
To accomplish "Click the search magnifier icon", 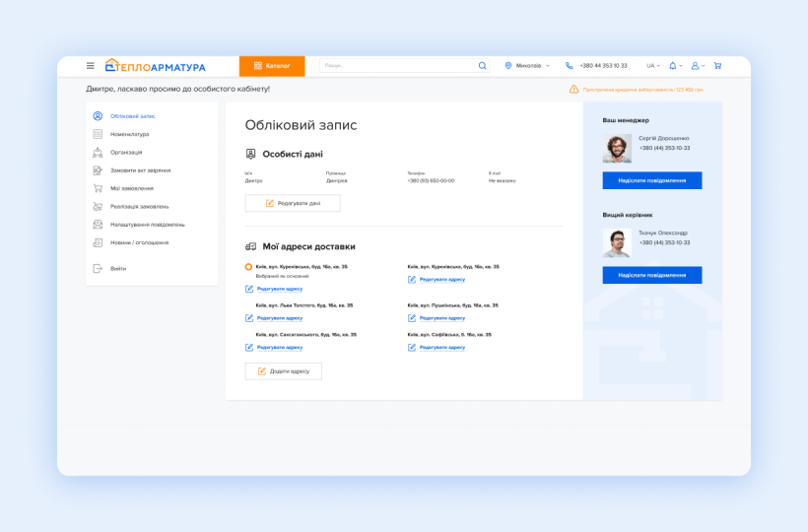I will point(482,66).
